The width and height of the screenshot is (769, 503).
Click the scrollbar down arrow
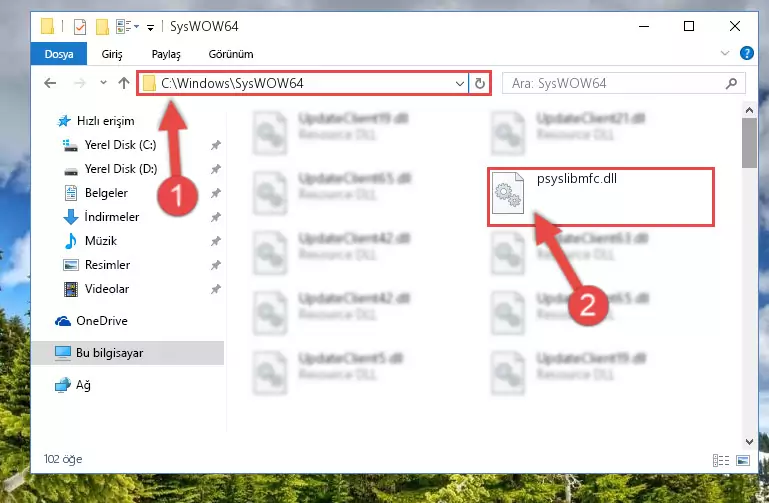point(749,441)
